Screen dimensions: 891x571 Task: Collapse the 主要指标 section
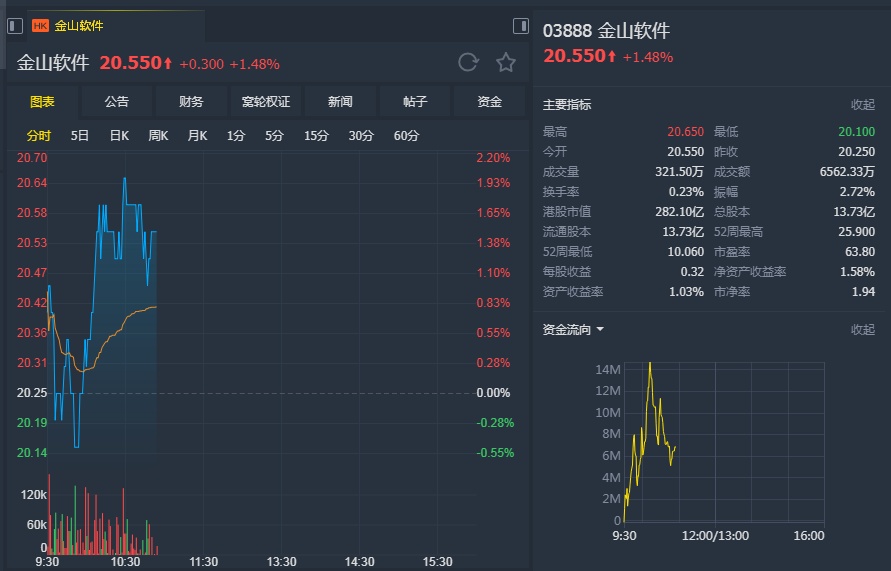(862, 105)
